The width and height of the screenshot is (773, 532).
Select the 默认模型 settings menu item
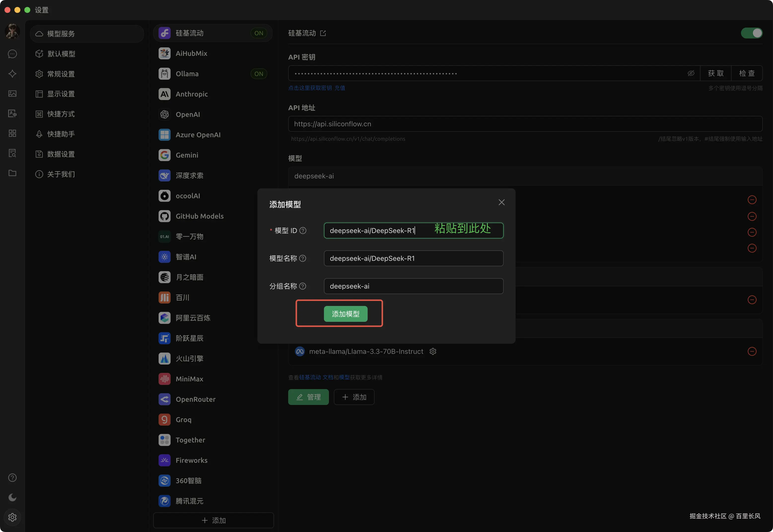tap(61, 54)
